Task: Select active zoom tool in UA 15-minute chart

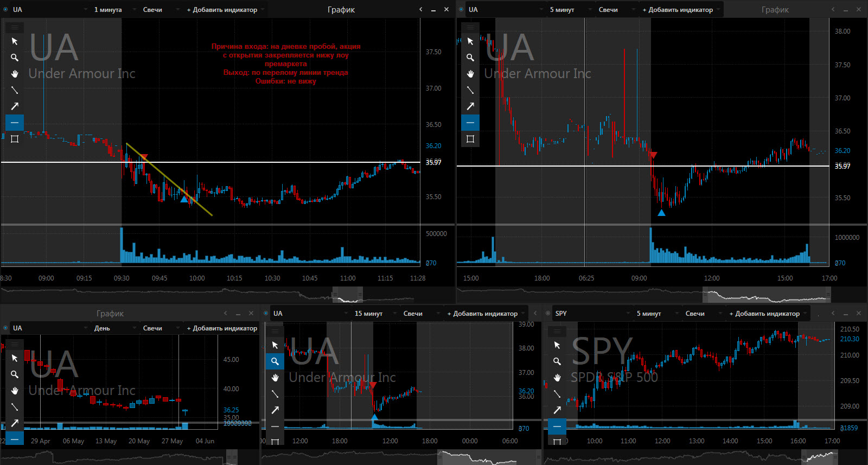Action: click(275, 361)
